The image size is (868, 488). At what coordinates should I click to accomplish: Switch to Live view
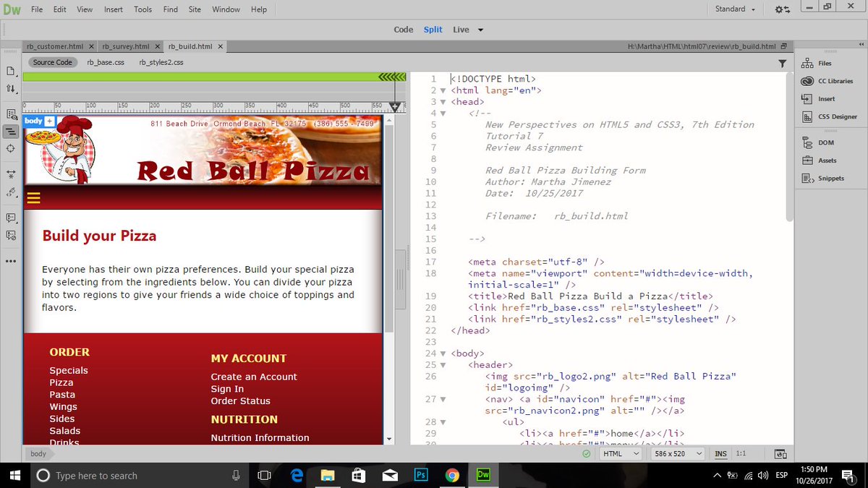pos(461,30)
